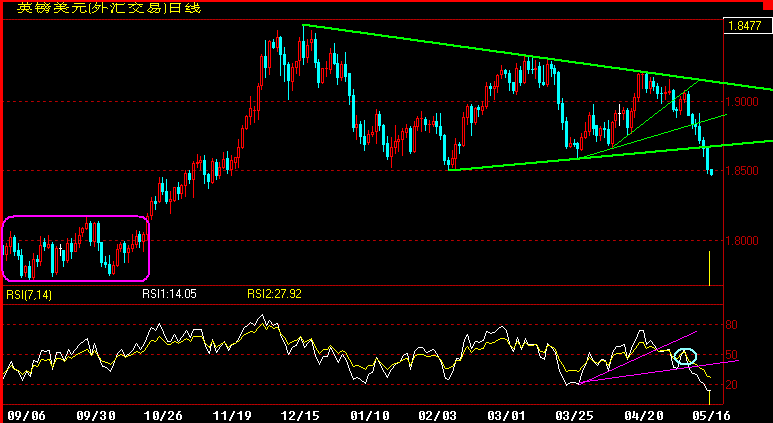Click the cyan circle marker on RSI
This screenshot has width=773, height=423.
685,356
